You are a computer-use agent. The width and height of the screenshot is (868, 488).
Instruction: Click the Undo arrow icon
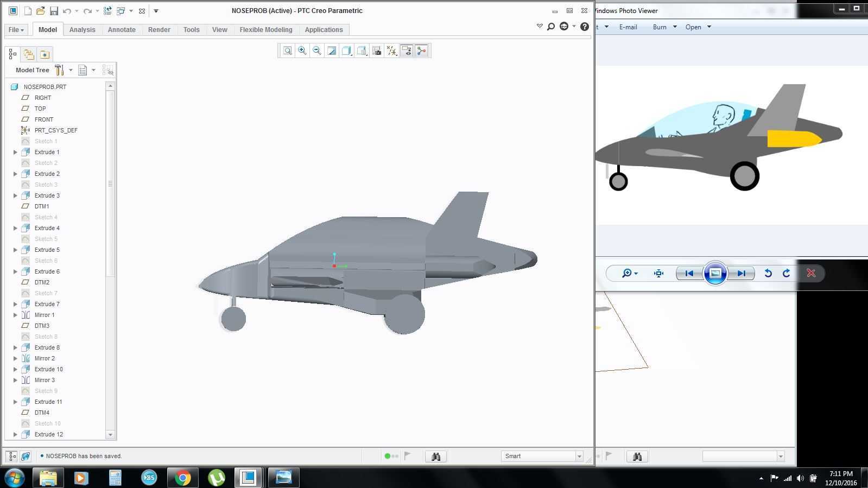click(x=67, y=11)
